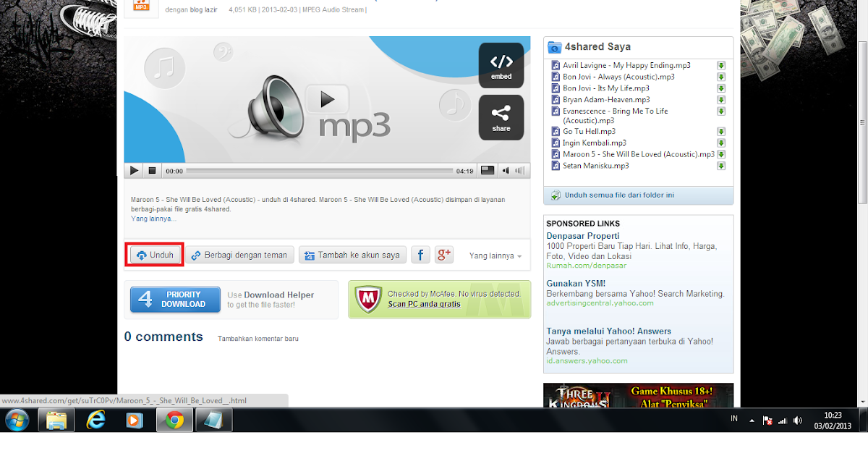Click the Priority Download button
868x456 pixels.
click(x=175, y=300)
